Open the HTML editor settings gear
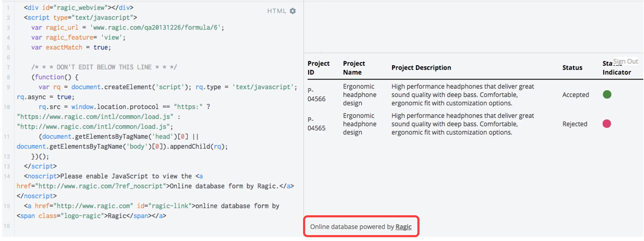The height and width of the screenshot is (241, 644). (x=293, y=11)
